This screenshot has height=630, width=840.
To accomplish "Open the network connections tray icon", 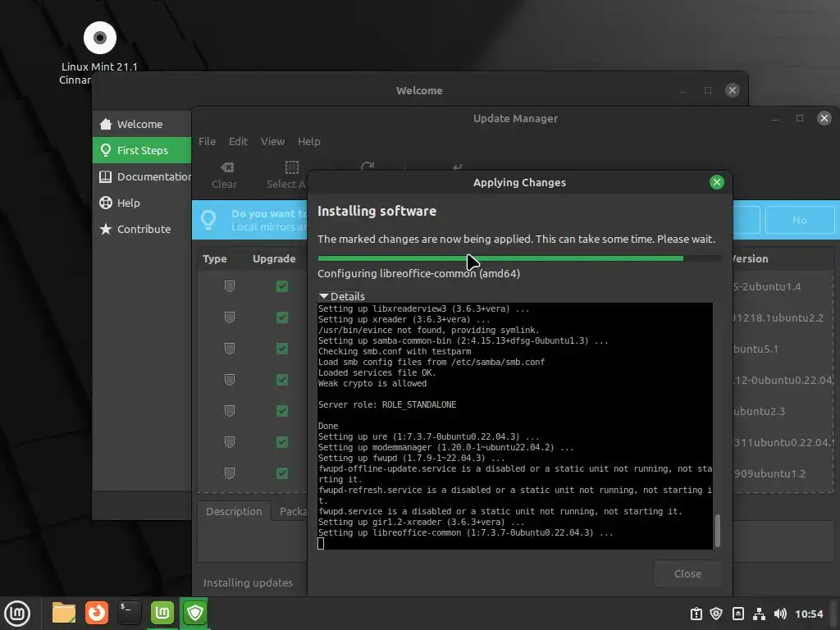I will (759, 614).
